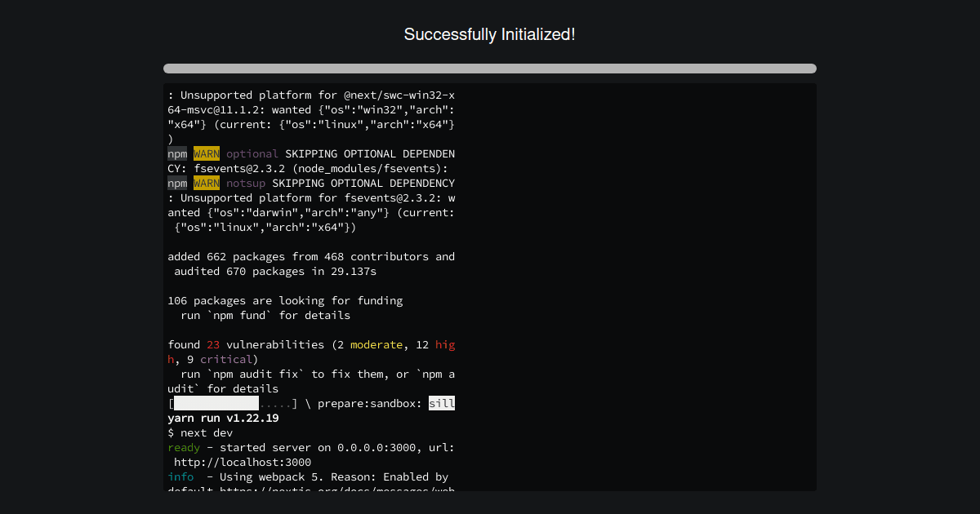The width and height of the screenshot is (980, 514).
Task: Select the green ready status indicator
Action: point(183,447)
